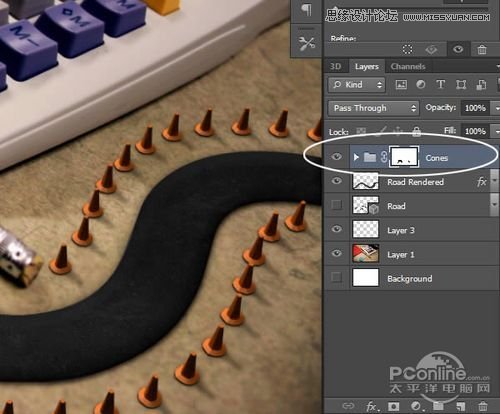Filter layers by pixel layers icon
The image size is (500, 414).
point(401,85)
